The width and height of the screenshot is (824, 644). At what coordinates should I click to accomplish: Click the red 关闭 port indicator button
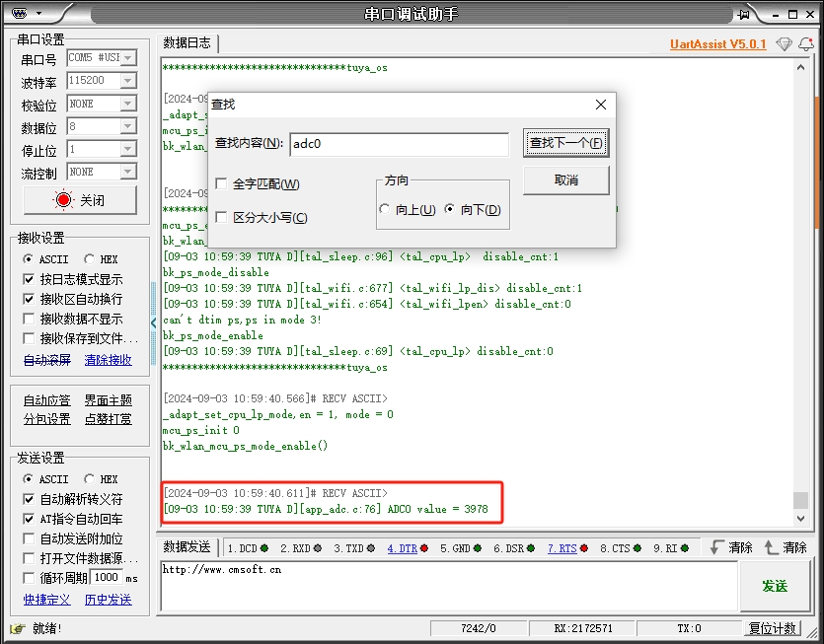tap(80, 200)
